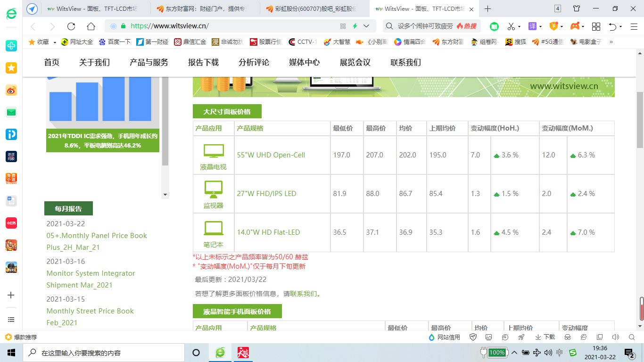Go to browser home page icon
Viewport: 644px width, 362px height.
[91, 26]
